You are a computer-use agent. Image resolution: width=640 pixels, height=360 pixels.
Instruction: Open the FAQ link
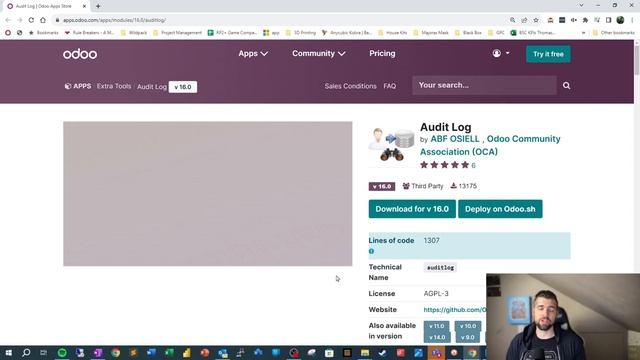pos(389,86)
